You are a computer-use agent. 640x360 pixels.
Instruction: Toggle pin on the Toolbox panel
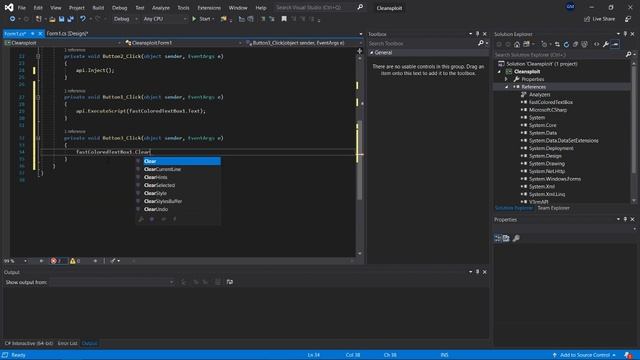click(x=478, y=34)
